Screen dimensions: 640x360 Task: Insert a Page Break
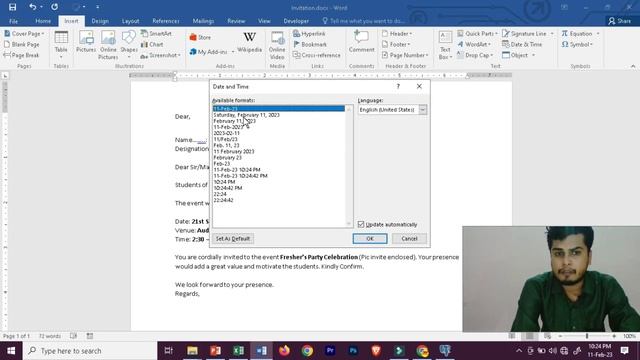point(22,55)
